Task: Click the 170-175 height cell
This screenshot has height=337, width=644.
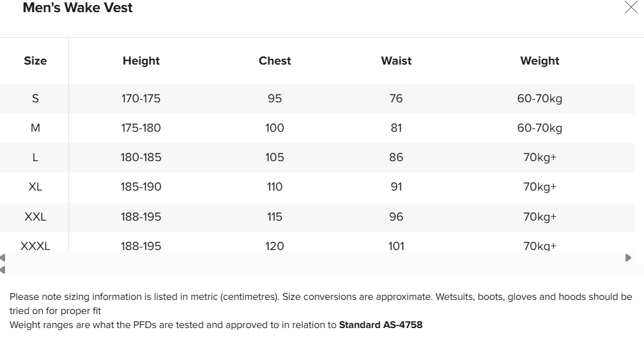Action: coord(141,98)
